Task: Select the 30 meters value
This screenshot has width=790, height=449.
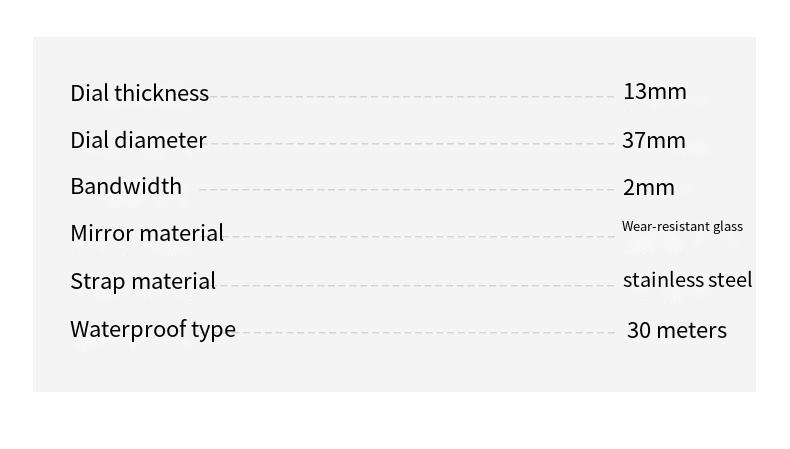Action: click(677, 330)
